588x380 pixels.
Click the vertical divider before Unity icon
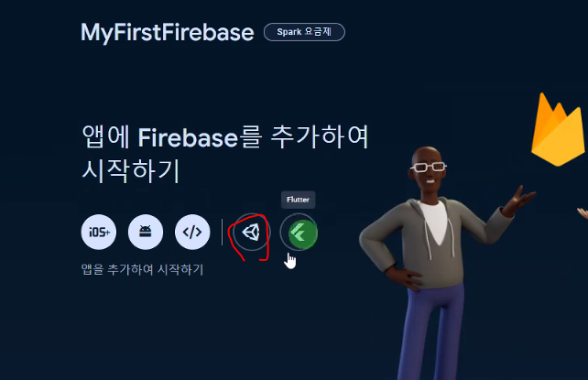[223, 233]
